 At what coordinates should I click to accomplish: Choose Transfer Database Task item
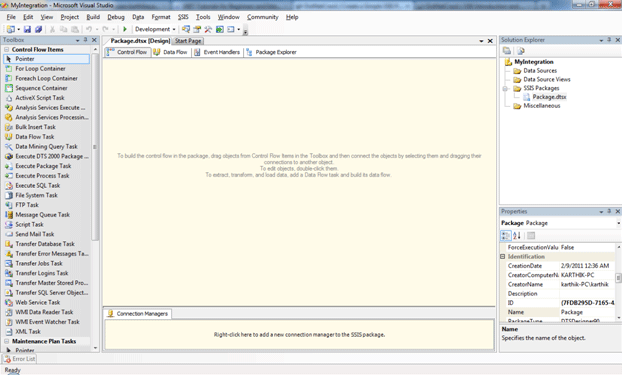tap(46, 244)
